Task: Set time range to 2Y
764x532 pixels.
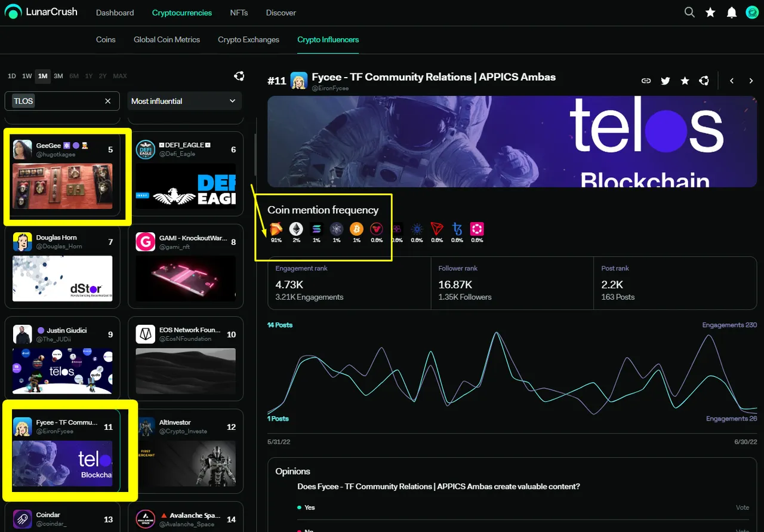Action: point(103,76)
